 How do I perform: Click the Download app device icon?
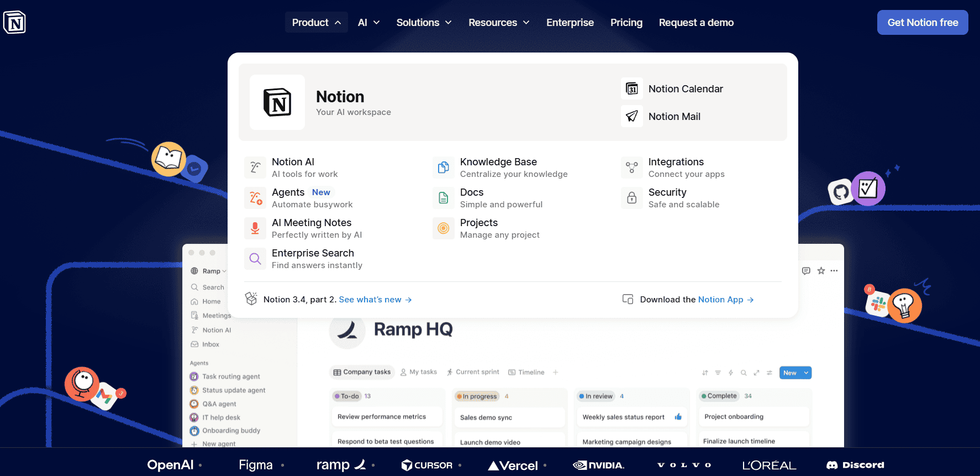click(628, 299)
